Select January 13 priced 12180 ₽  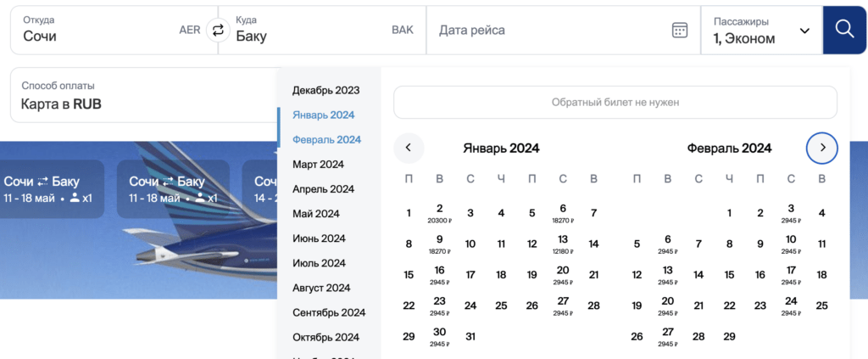coord(563,244)
